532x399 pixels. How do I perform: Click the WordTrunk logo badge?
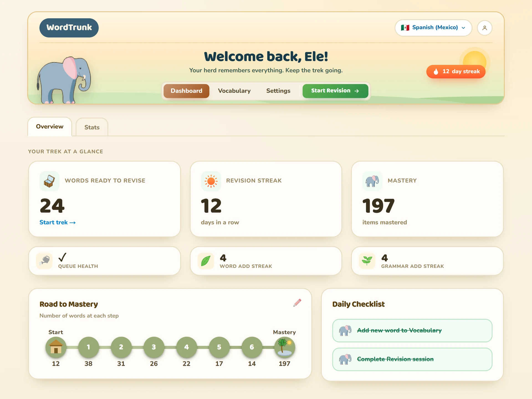pos(69,28)
